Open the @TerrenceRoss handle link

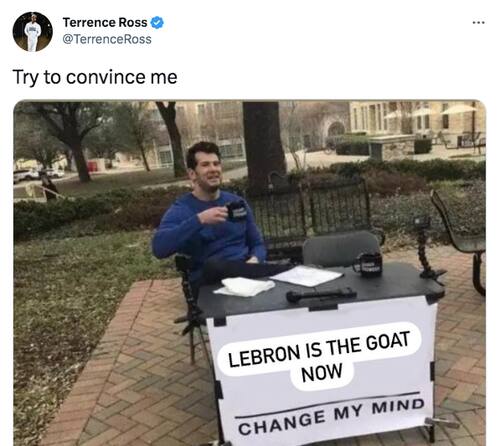(x=107, y=39)
